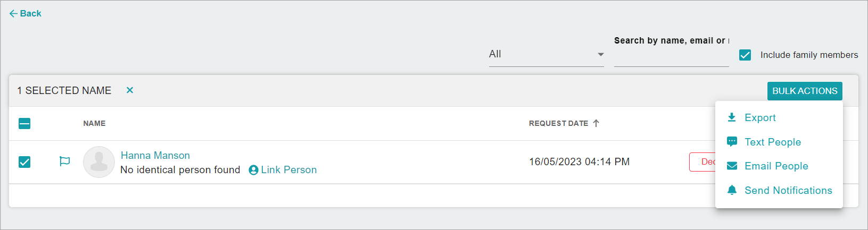Click the Back arrow icon
The width and height of the screenshot is (868, 230).
click(x=13, y=14)
